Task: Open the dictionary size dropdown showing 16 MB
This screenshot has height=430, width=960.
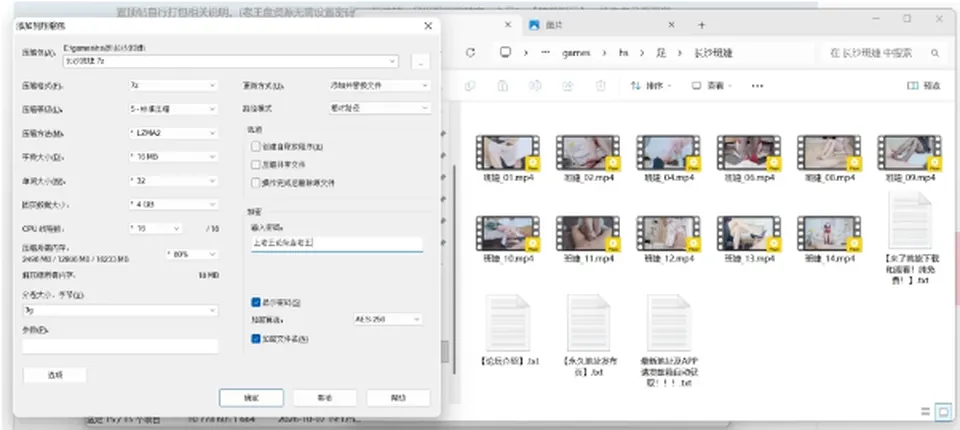Action: [173, 157]
